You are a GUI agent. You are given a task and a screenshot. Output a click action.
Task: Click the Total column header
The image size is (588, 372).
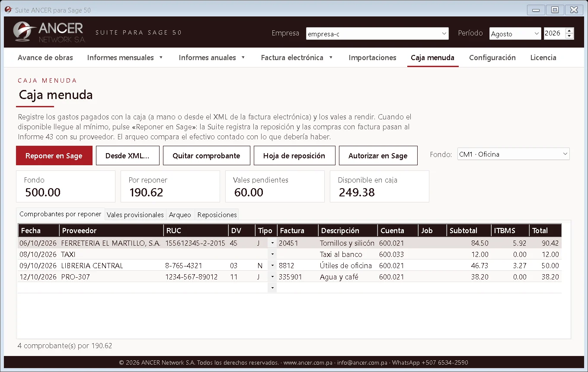tap(545, 231)
